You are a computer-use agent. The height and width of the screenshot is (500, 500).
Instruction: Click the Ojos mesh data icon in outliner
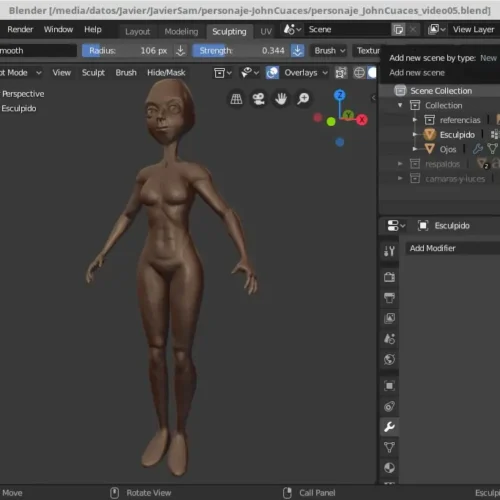[492, 149]
